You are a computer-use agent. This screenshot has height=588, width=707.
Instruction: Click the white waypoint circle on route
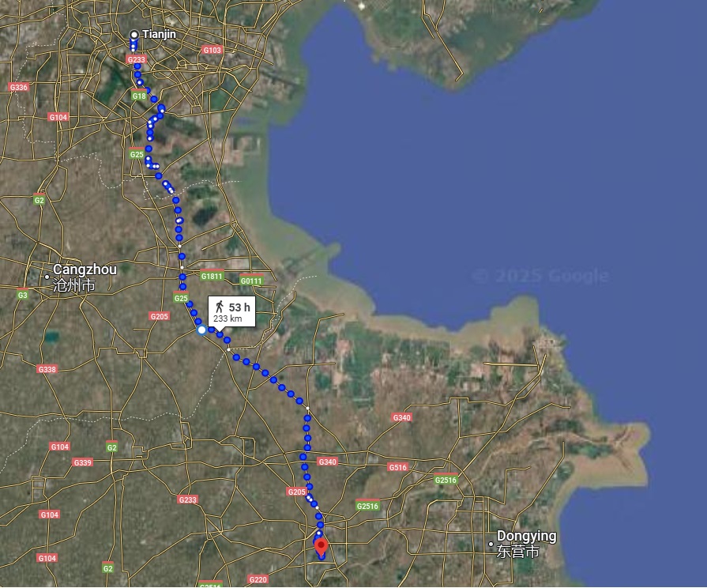click(201, 330)
